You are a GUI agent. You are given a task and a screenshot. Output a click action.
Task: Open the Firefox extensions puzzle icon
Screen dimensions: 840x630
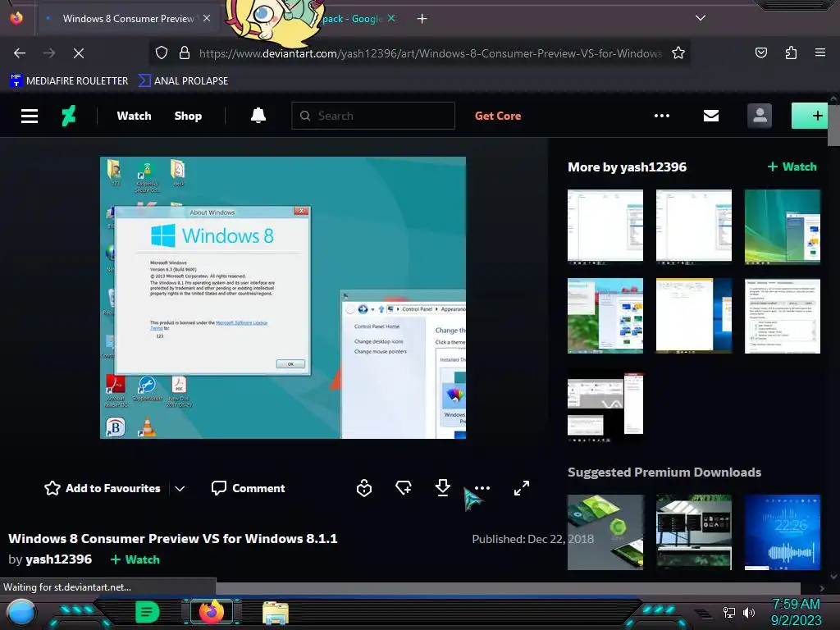pyautogui.click(x=791, y=52)
